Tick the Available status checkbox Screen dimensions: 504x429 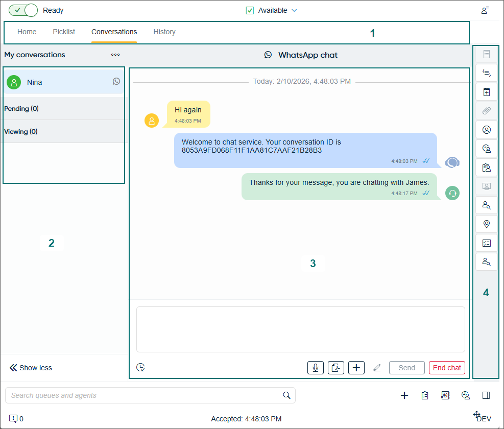250,11
